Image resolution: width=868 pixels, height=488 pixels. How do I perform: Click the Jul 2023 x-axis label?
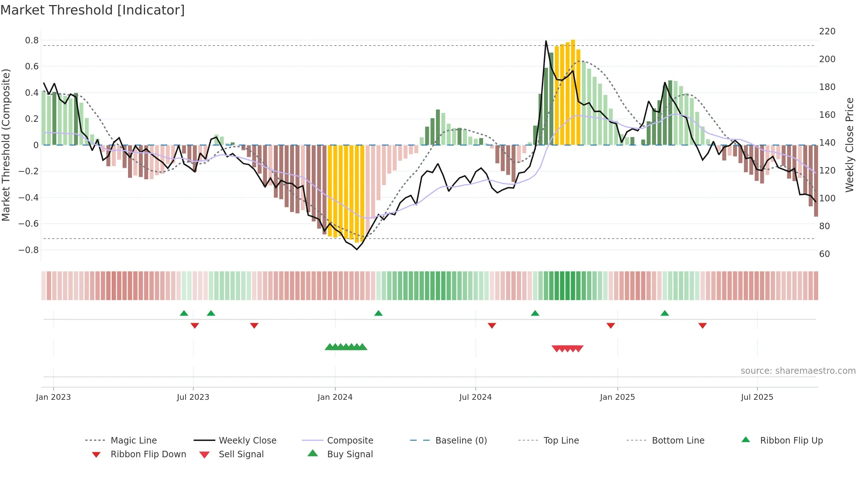[x=193, y=397]
